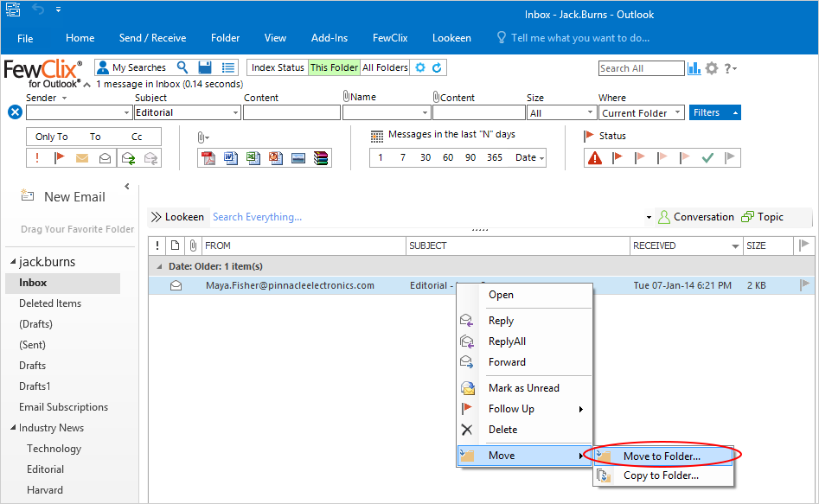Filter by Excel attachment icon

click(253, 158)
